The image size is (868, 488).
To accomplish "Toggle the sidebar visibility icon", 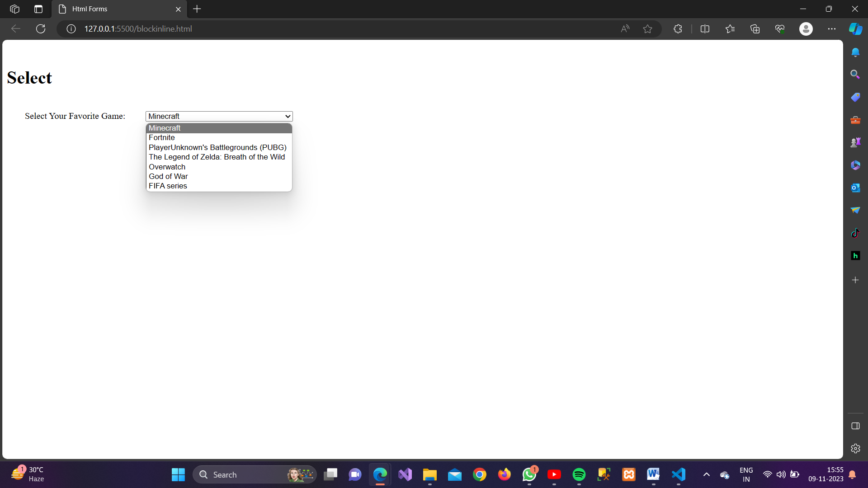I will pyautogui.click(x=855, y=426).
